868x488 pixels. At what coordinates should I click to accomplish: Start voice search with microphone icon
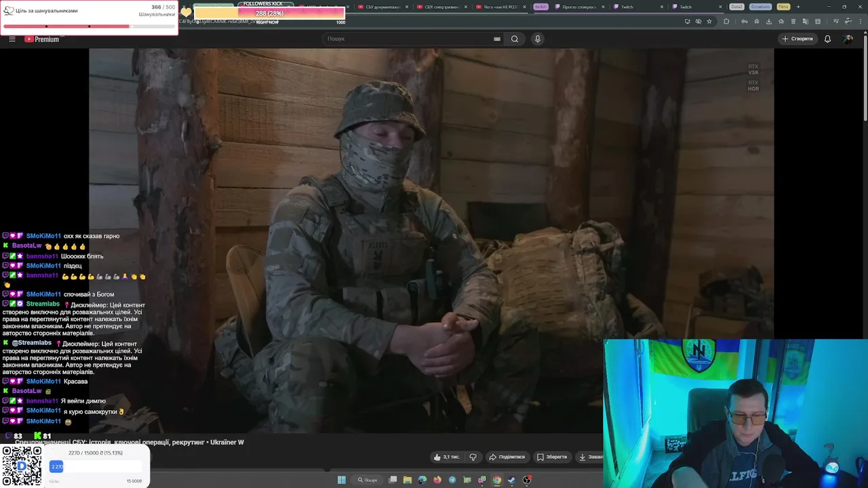538,39
